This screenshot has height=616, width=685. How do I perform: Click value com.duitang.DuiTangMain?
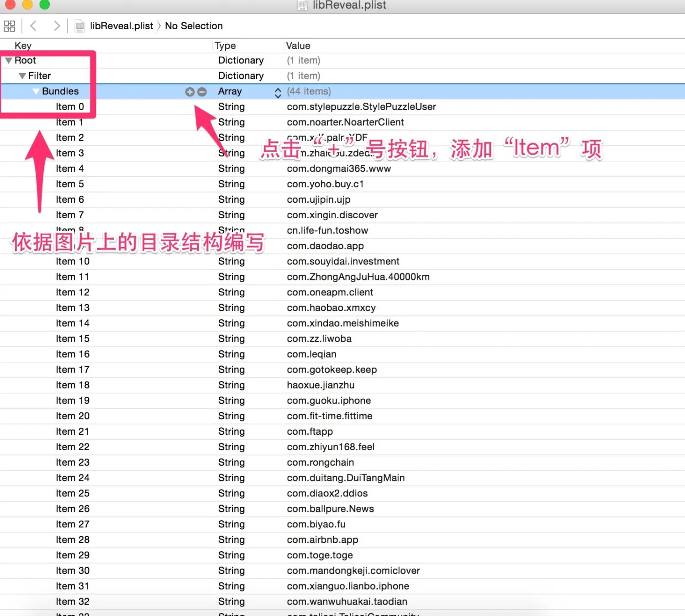346,478
